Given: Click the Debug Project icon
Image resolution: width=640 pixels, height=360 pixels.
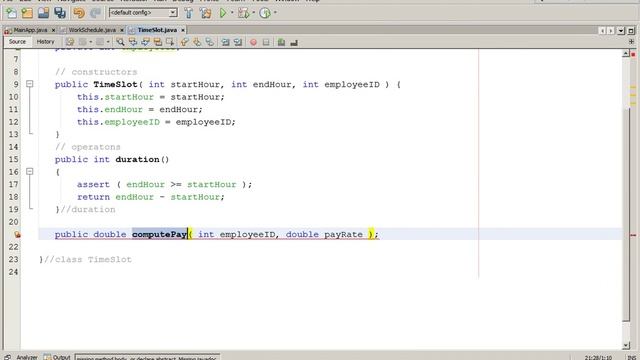Looking at the screenshot, I should pos(243,13).
